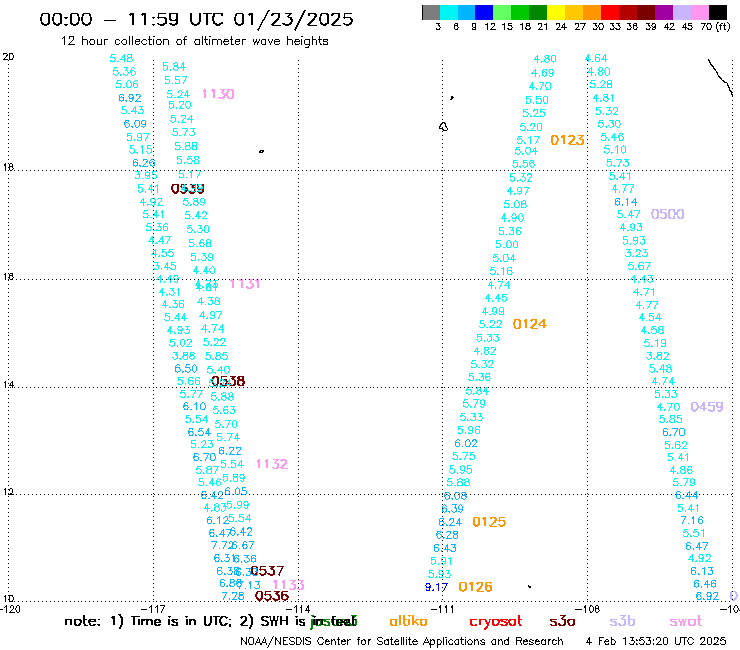Click the black swatch at the legend's end
The width and height of the screenshot is (740, 650).
click(718, 12)
